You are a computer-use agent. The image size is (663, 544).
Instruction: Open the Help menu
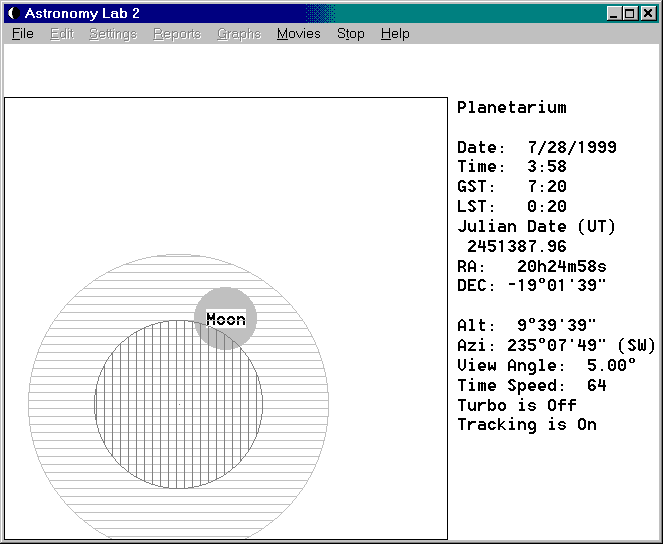coord(395,34)
